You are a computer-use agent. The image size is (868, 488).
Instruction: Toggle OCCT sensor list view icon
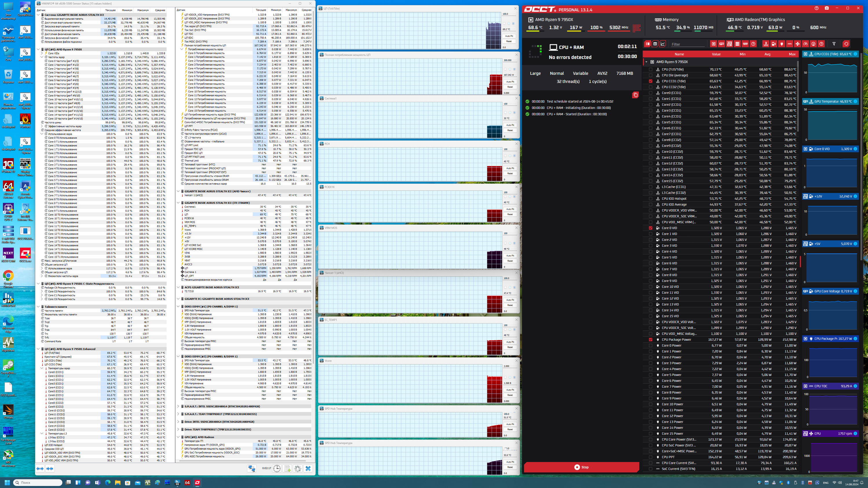[x=647, y=44]
